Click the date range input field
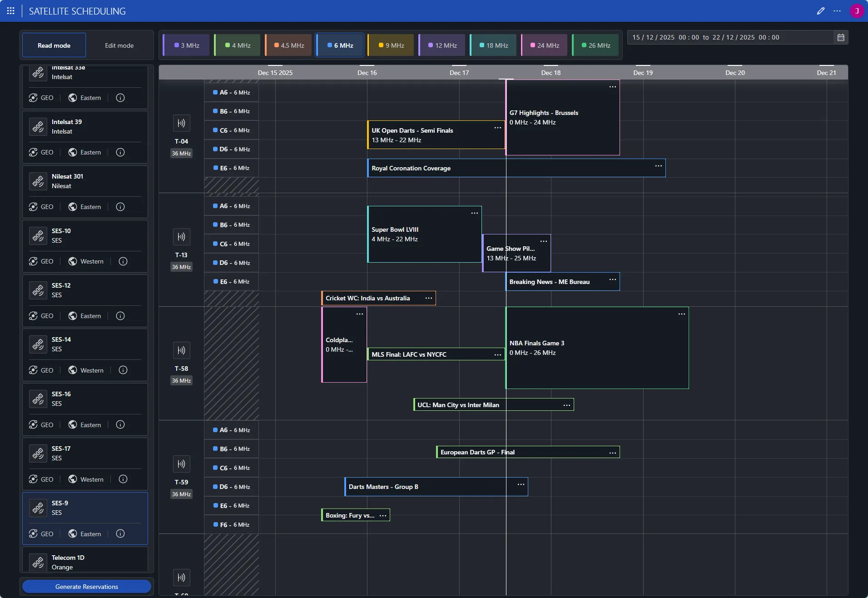The image size is (868, 598). [731, 37]
